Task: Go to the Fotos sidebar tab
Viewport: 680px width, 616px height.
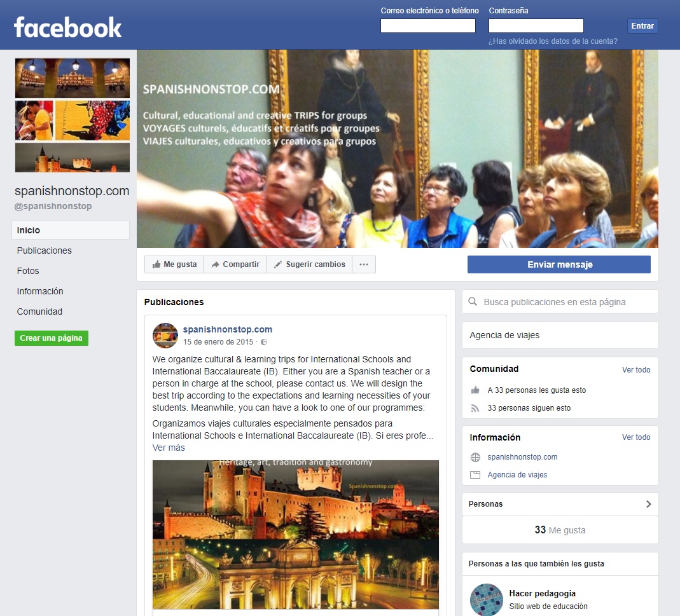Action: coord(28,271)
